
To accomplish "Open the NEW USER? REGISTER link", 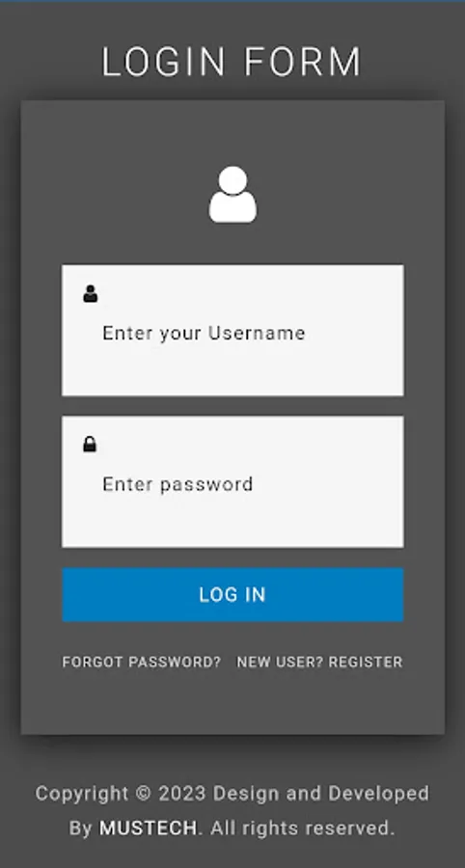I will point(319,662).
